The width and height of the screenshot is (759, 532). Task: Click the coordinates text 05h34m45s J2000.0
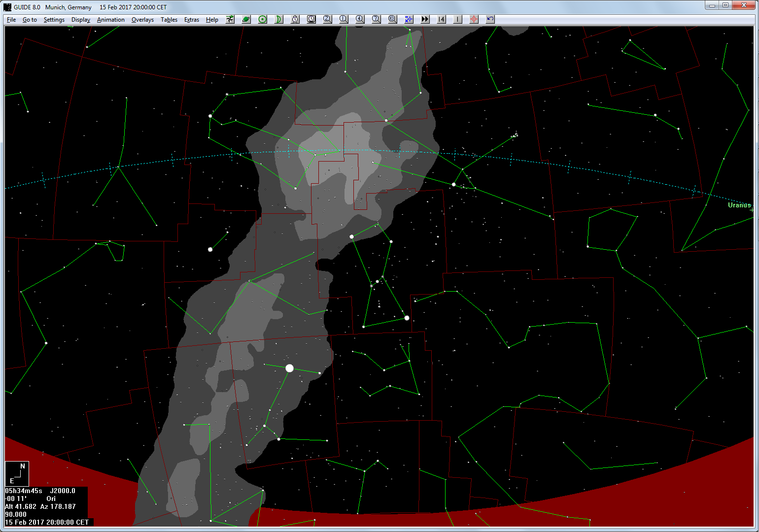point(40,491)
